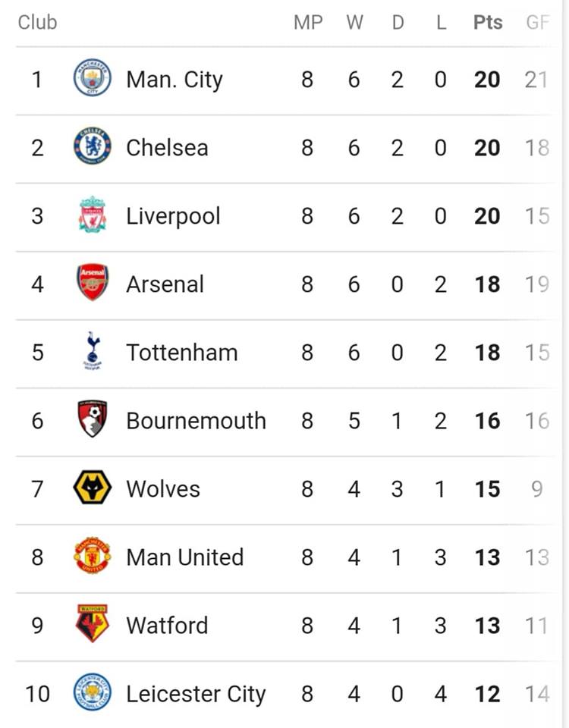Click Wolves' goals-for value 9
Viewport: 569px width, 728px height.
coord(537,489)
